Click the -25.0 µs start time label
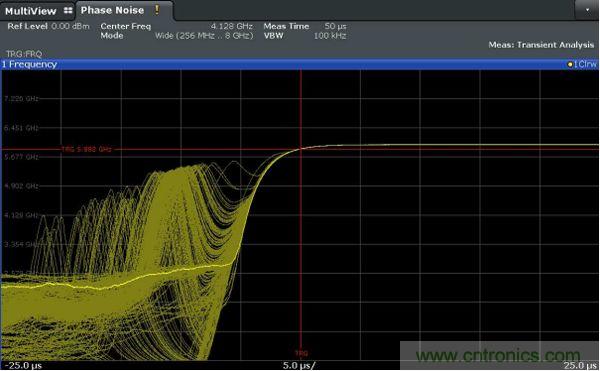 tap(23, 365)
